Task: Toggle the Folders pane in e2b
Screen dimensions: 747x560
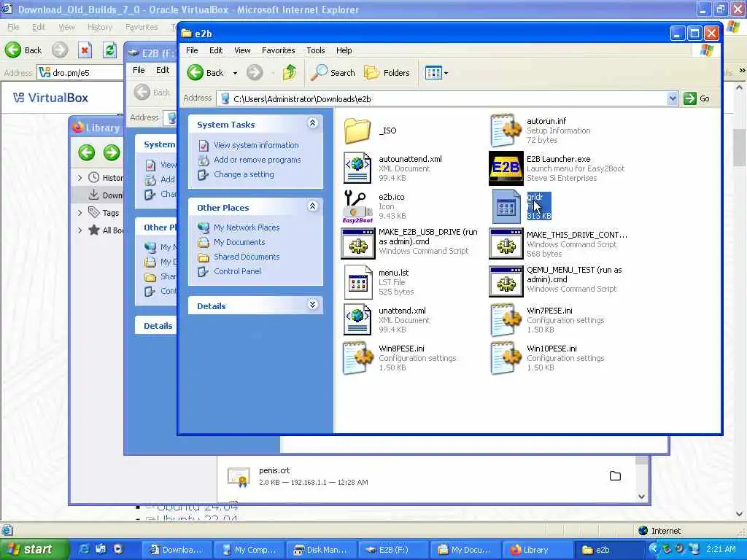Action: click(387, 72)
